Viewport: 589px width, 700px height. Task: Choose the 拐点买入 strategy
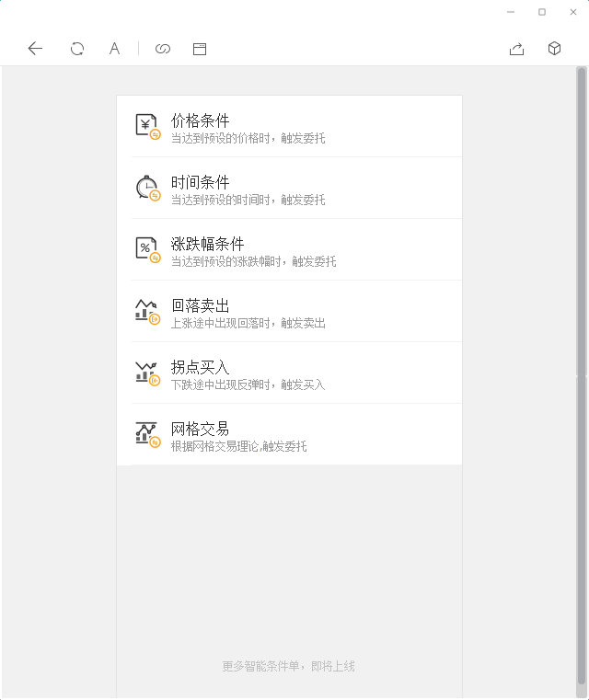tap(289, 373)
